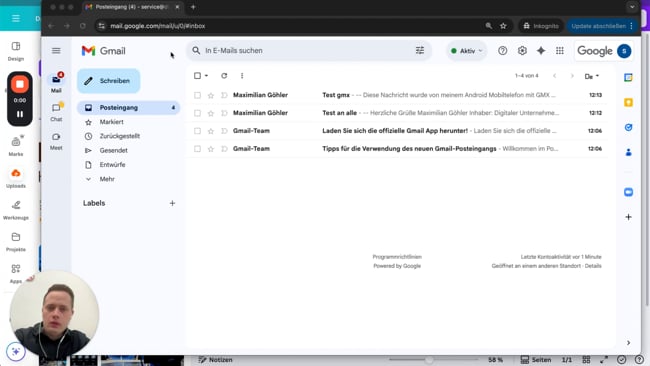
Task: Pause the recording
Action: point(19,114)
